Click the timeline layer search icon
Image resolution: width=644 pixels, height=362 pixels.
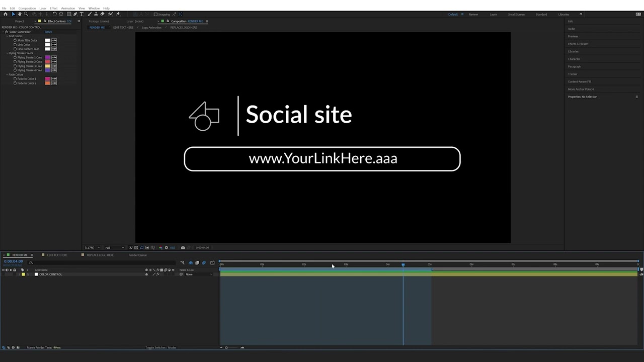click(x=31, y=262)
